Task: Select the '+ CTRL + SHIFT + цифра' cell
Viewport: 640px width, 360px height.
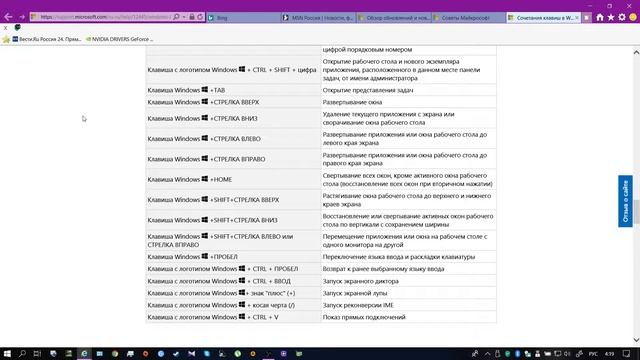Action: [233, 70]
